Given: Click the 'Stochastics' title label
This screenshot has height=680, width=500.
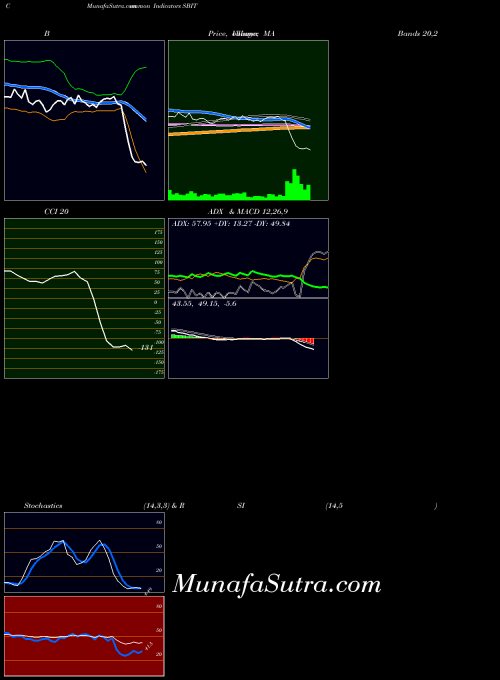Looking at the screenshot, I should (43, 506).
